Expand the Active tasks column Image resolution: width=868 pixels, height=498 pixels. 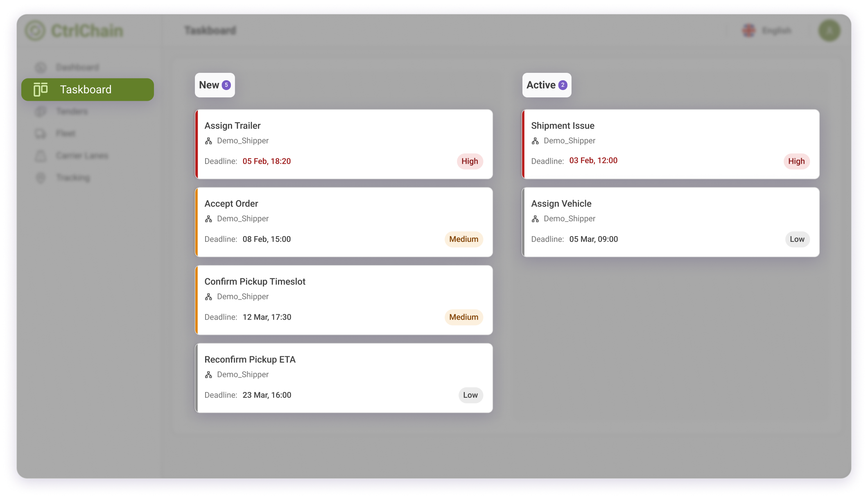[x=545, y=85]
